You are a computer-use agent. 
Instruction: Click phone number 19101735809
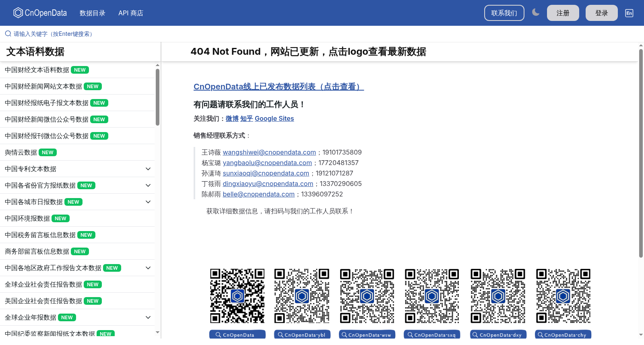(342, 152)
